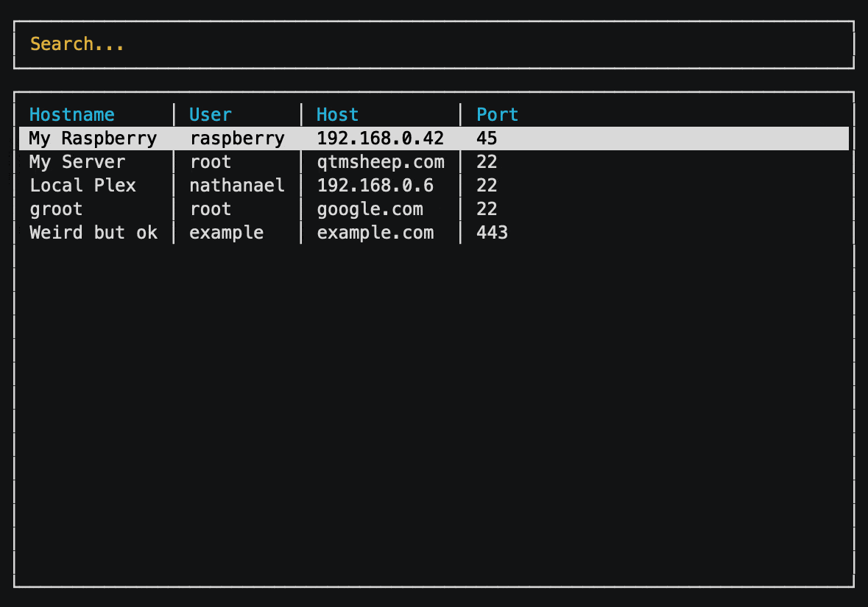
Task: Click the example.com host address
Action: [375, 232]
